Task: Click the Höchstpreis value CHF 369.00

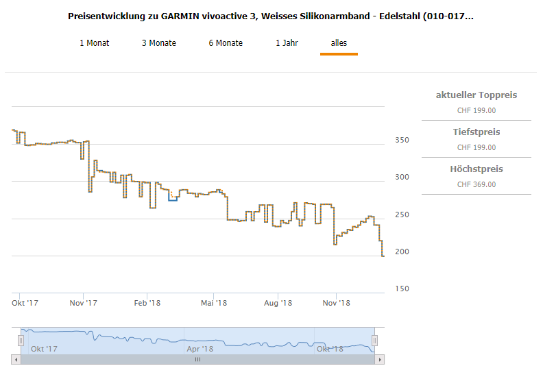Action: coord(476,184)
